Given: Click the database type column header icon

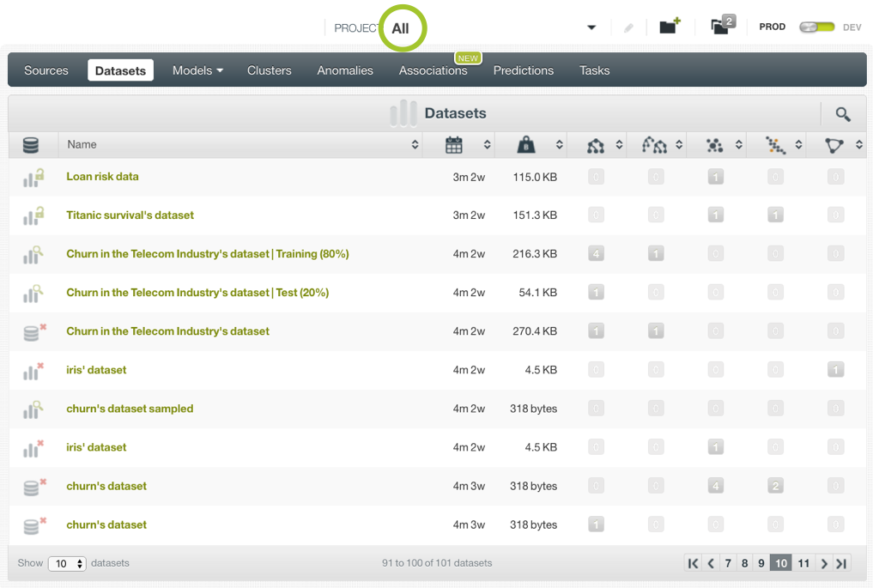Looking at the screenshot, I should [x=31, y=145].
